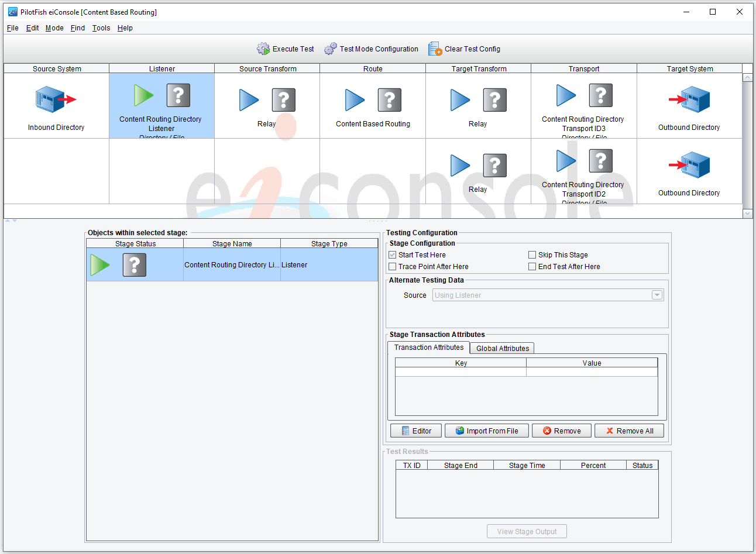
Task: Open the Find menu
Action: point(78,28)
